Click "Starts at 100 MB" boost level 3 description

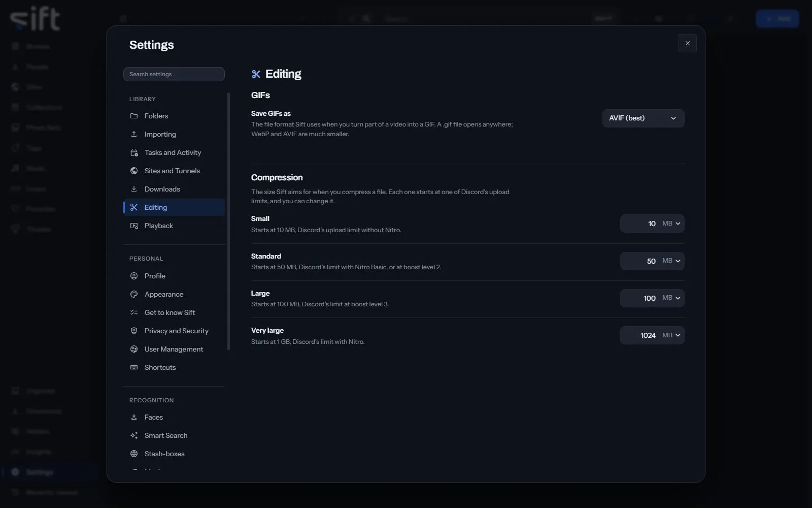click(x=320, y=304)
